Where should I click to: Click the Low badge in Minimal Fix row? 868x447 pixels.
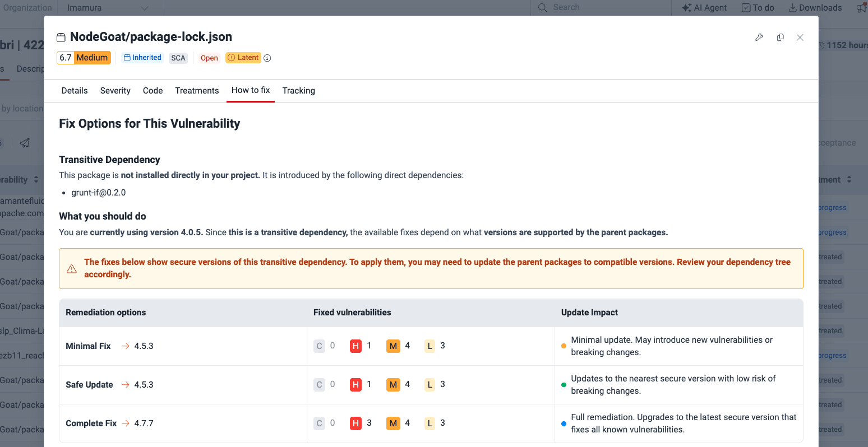(x=430, y=346)
